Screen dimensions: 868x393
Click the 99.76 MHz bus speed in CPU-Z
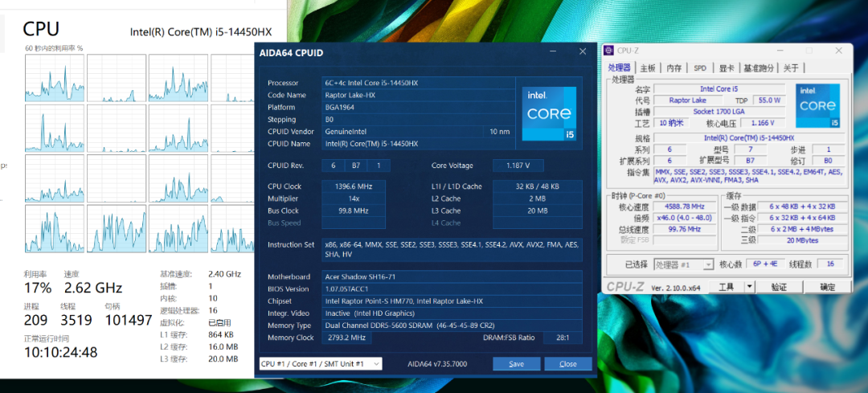[x=685, y=228]
